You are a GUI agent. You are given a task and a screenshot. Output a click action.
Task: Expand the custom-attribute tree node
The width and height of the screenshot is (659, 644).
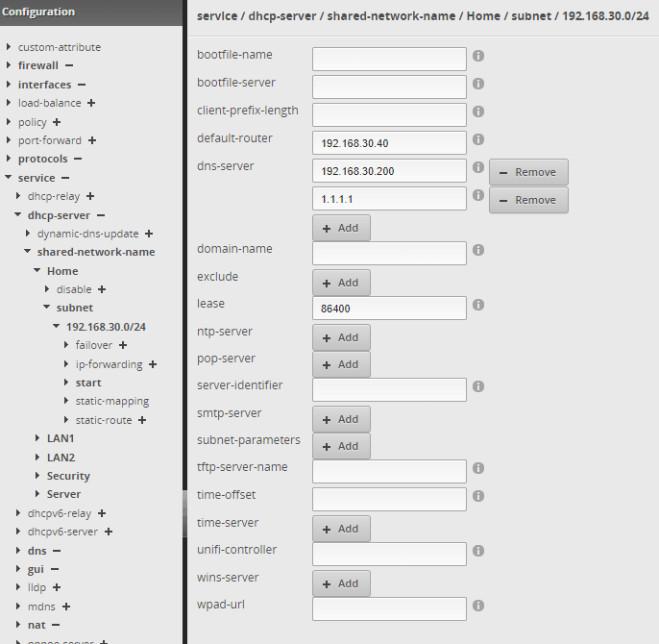(x=9, y=47)
